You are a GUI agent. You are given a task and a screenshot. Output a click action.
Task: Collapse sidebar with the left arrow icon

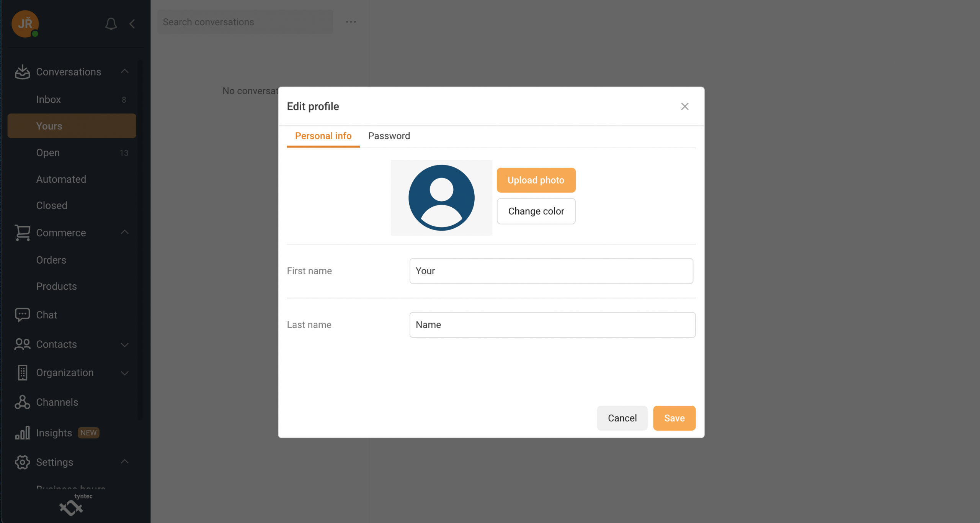pos(132,24)
